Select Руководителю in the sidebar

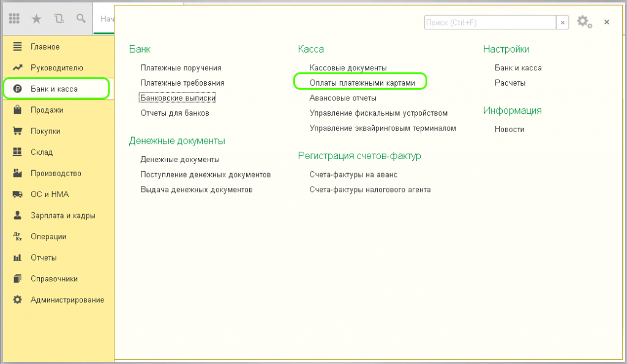(56, 68)
